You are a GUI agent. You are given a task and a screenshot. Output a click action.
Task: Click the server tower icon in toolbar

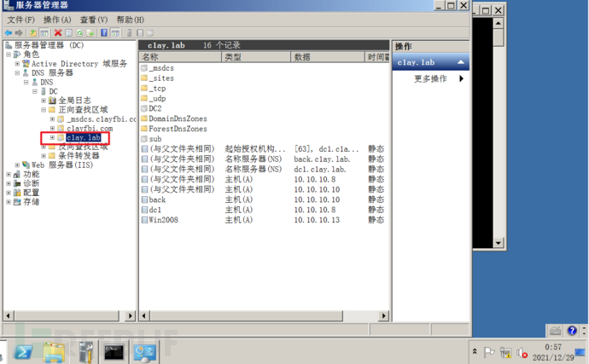[129, 33]
